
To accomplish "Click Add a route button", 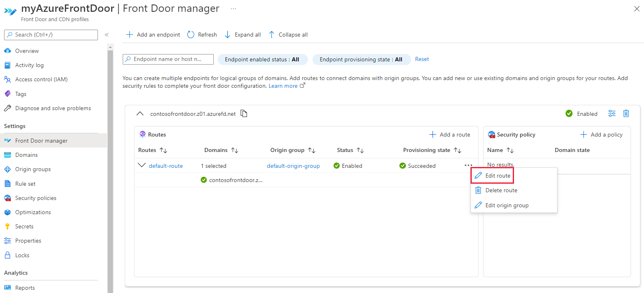I will (450, 135).
